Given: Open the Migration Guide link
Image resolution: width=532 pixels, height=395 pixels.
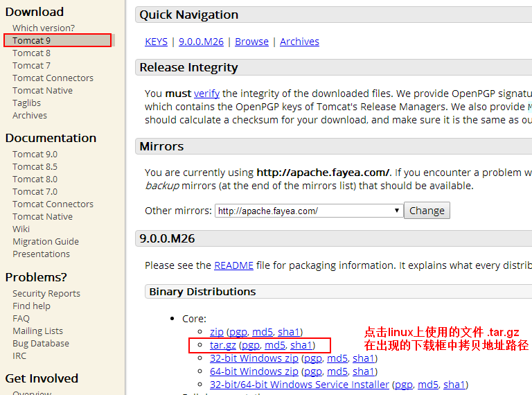Looking at the screenshot, I should coord(46,242).
